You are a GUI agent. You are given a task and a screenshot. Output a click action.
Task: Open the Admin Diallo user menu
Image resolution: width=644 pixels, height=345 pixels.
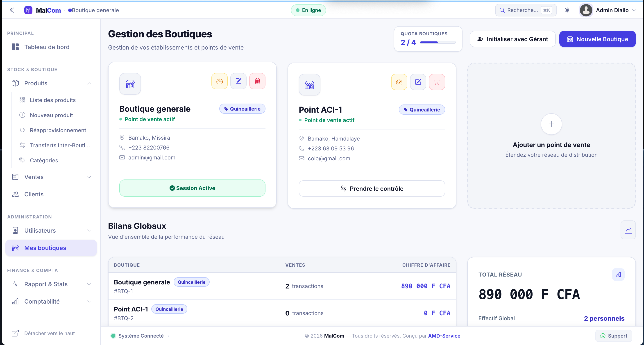[x=608, y=10]
